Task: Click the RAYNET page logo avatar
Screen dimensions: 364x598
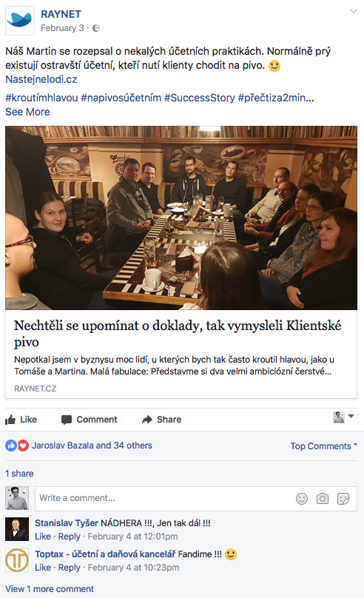Action: [20, 21]
